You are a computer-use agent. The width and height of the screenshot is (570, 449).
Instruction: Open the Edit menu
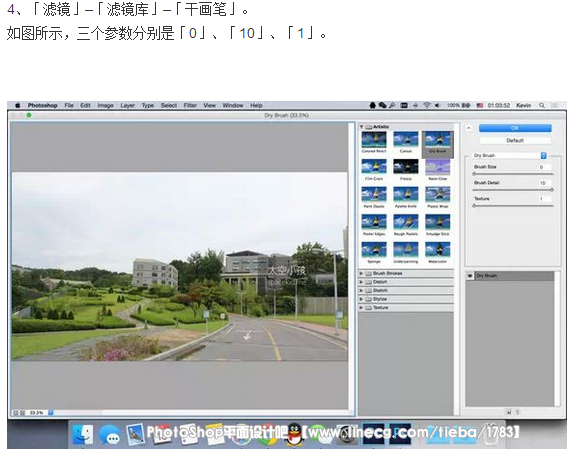(85, 105)
